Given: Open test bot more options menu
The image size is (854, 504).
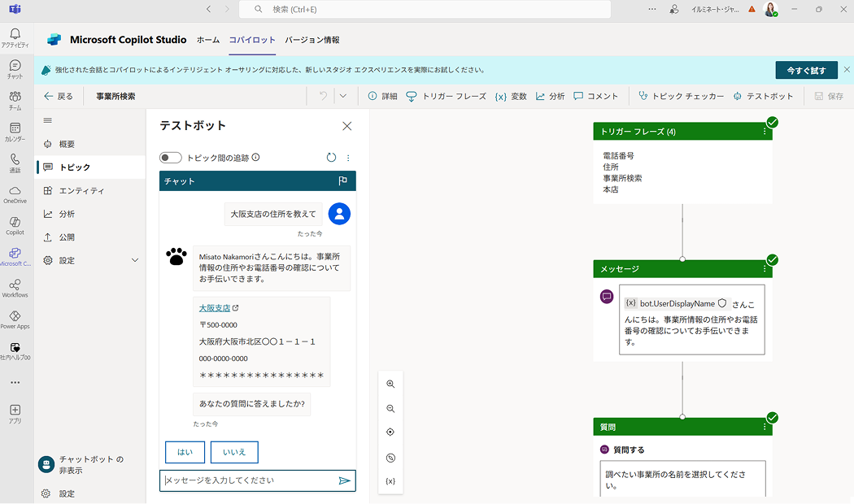Looking at the screenshot, I should [x=348, y=158].
